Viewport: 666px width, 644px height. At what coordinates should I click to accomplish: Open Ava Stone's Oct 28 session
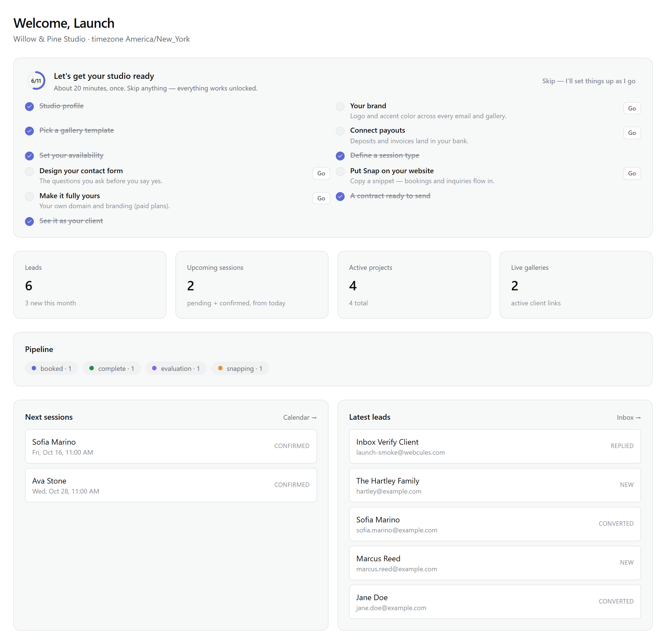click(171, 485)
